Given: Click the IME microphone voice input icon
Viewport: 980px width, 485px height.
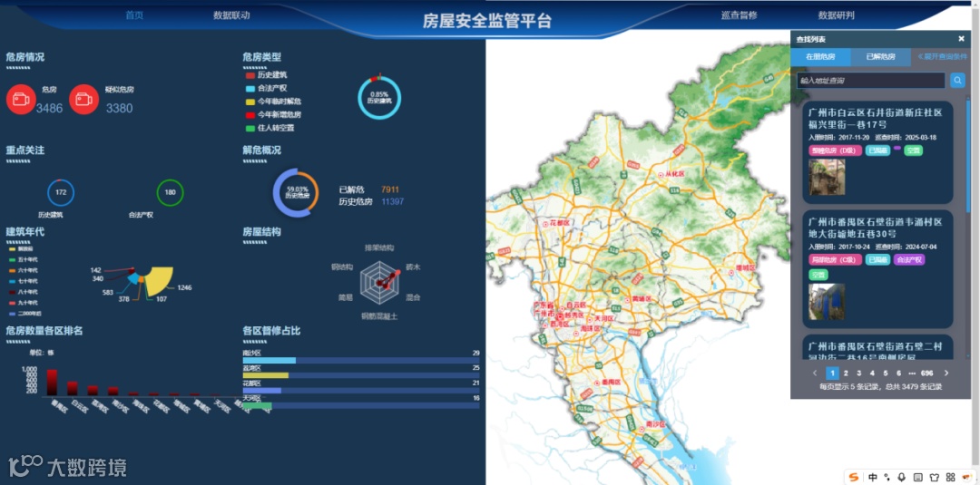Looking at the screenshot, I should click(902, 477).
